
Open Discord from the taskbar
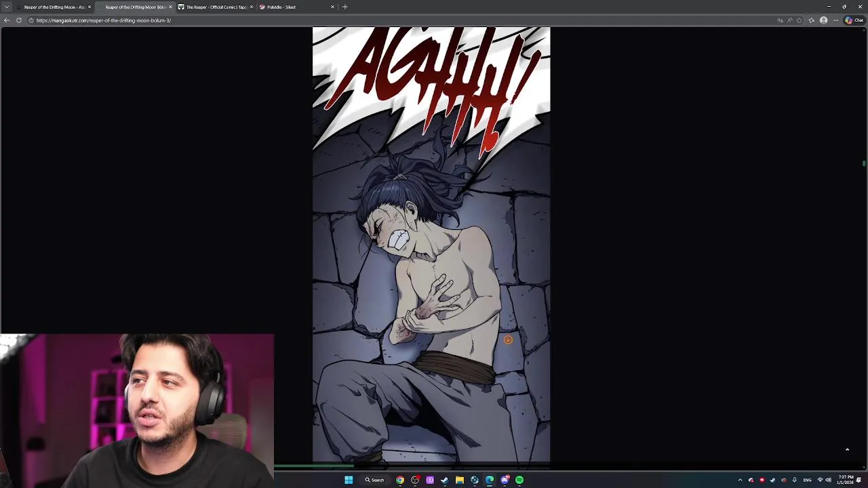505,480
